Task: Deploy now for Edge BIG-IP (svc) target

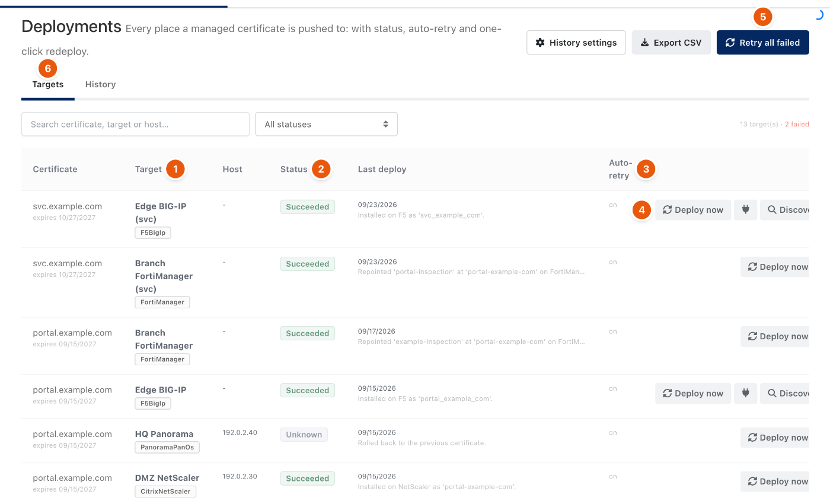Action: [693, 210]
